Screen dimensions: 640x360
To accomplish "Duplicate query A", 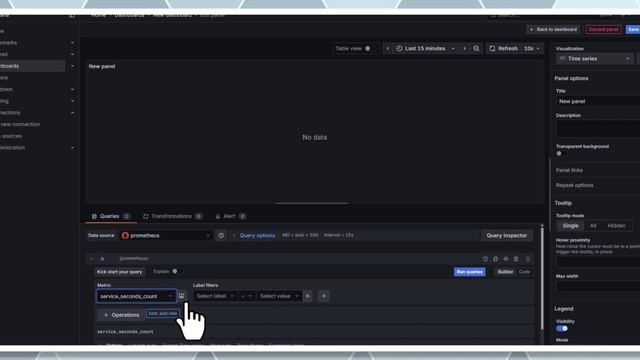I will pos(496,259).
